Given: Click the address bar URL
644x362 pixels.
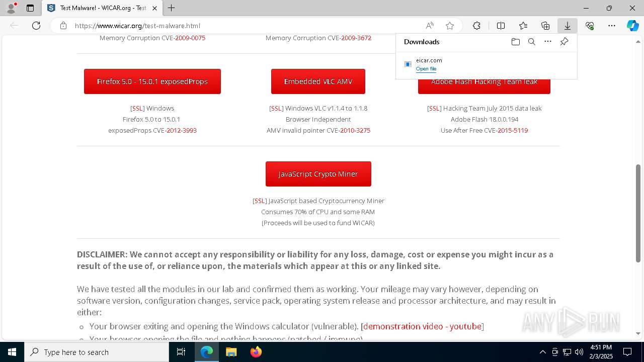Looking at the screenshot, I should [137, 26].
